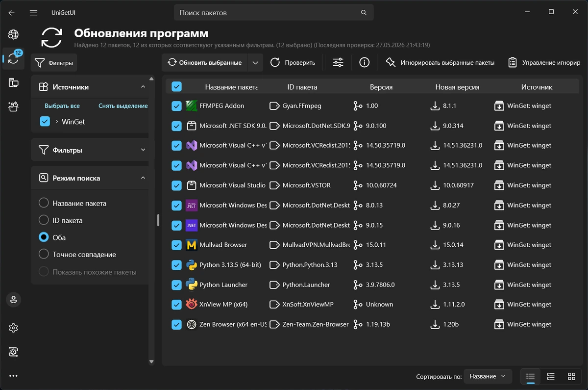The image size is (588, 390).
Task: Click the filter pane resize grip handle
Action: [158, 220]
